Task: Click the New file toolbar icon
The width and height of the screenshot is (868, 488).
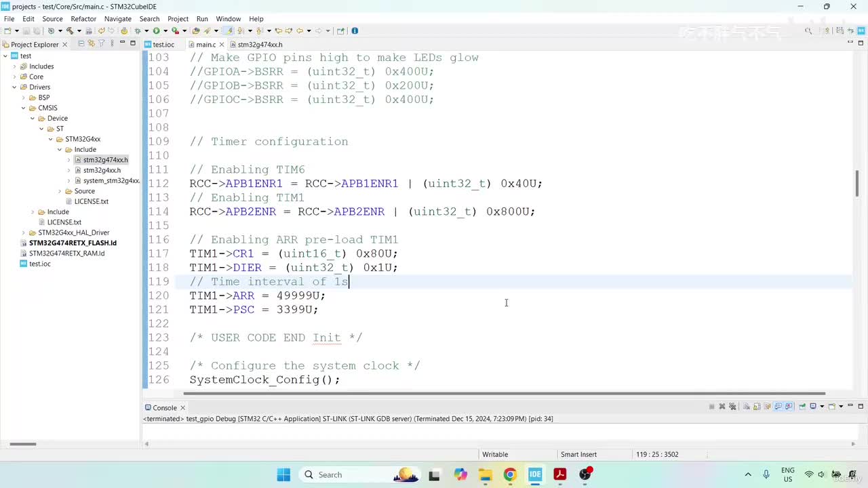Action: coord(7,30)
